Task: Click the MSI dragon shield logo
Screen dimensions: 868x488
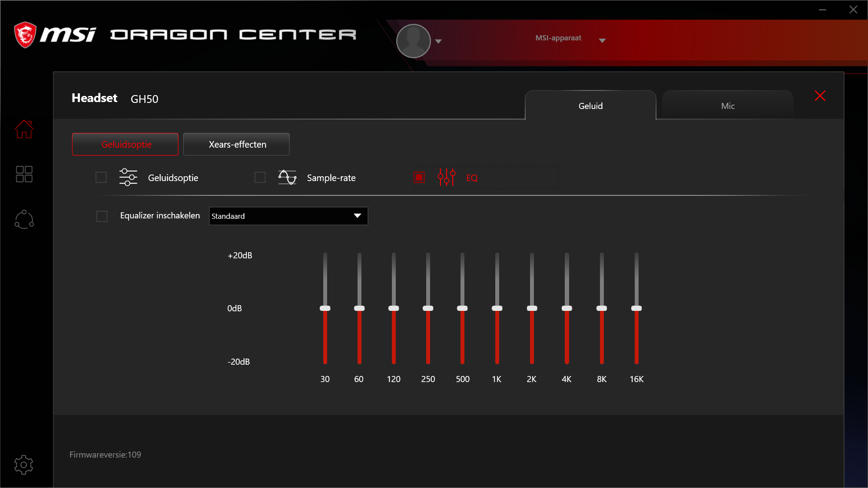Action: [25, 35]
